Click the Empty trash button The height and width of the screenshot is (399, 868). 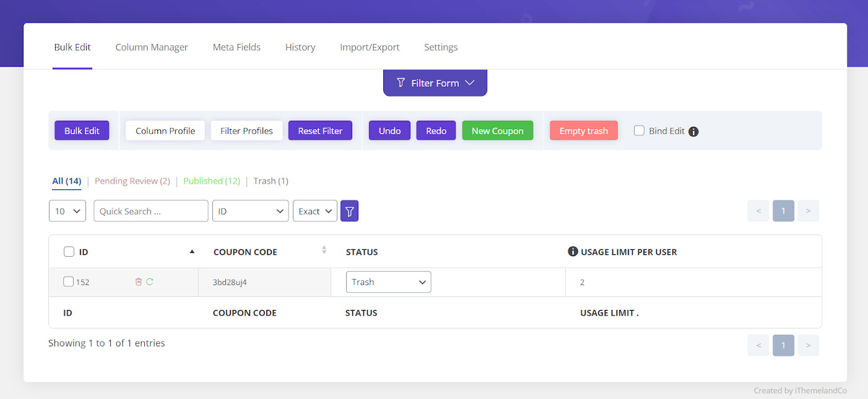(x=584, y=131)
